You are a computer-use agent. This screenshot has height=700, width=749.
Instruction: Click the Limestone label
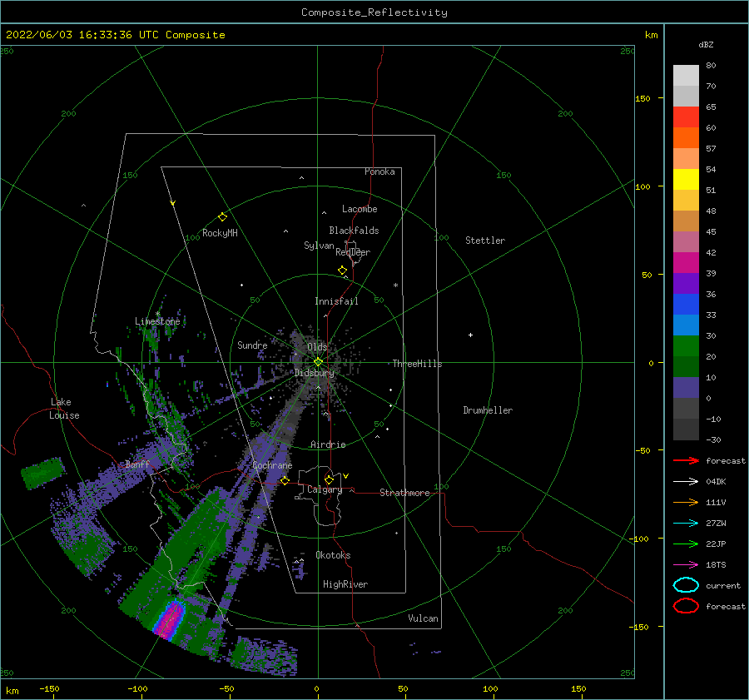157,321
